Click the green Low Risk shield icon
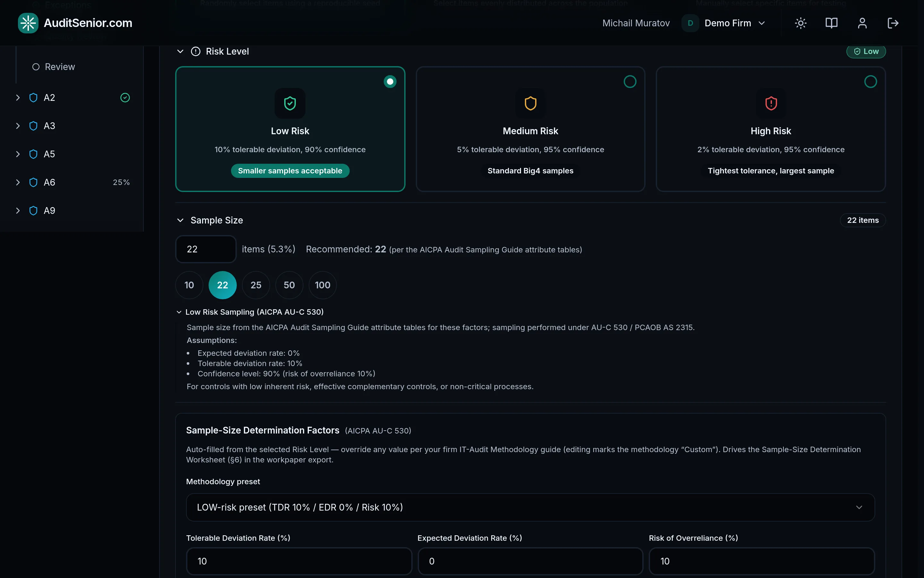Screen dimensions: 924x578 point(290,103)
